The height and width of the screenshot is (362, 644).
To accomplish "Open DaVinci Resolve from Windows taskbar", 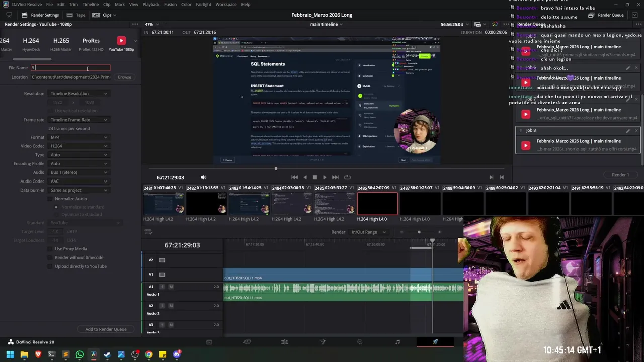I will [x=93, y=354].
